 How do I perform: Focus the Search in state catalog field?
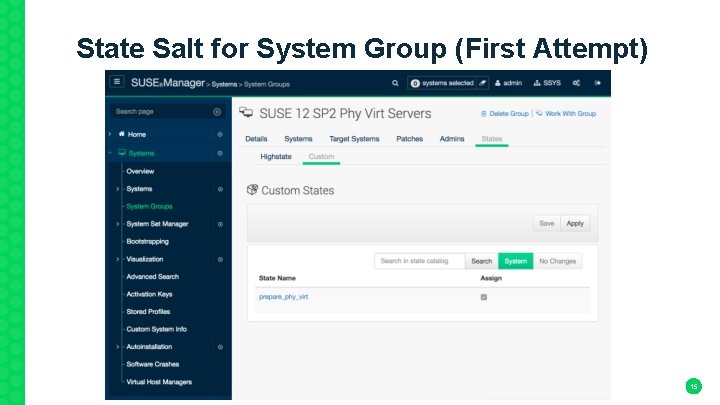(420, 261)
